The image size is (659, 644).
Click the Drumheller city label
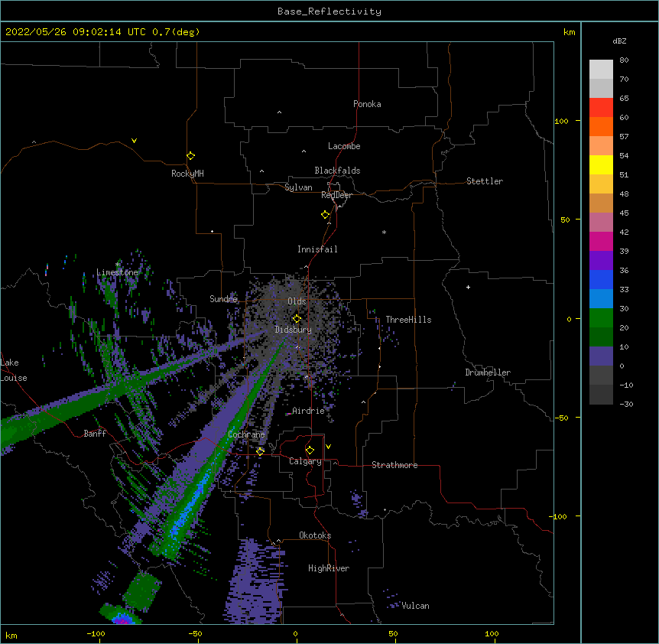(x=488, y=372)
